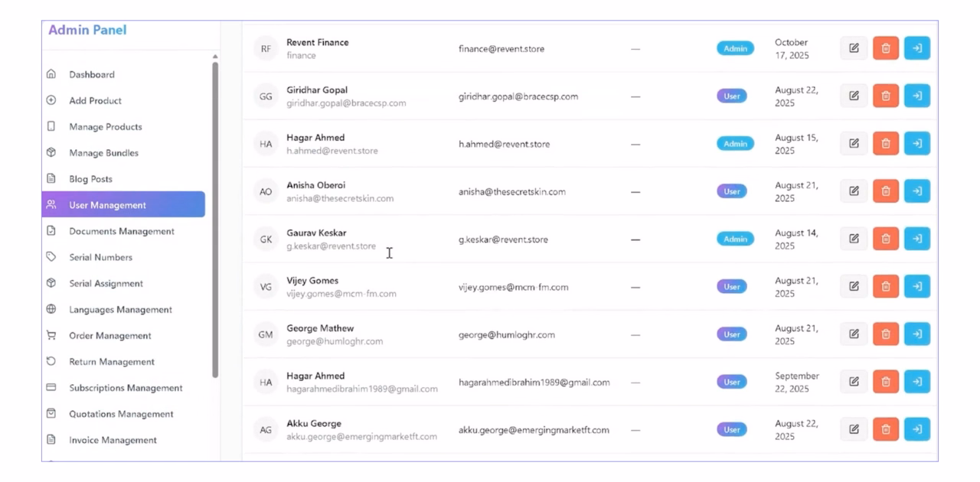
Task: Go to Documents Management
Action: pos(121,231)
